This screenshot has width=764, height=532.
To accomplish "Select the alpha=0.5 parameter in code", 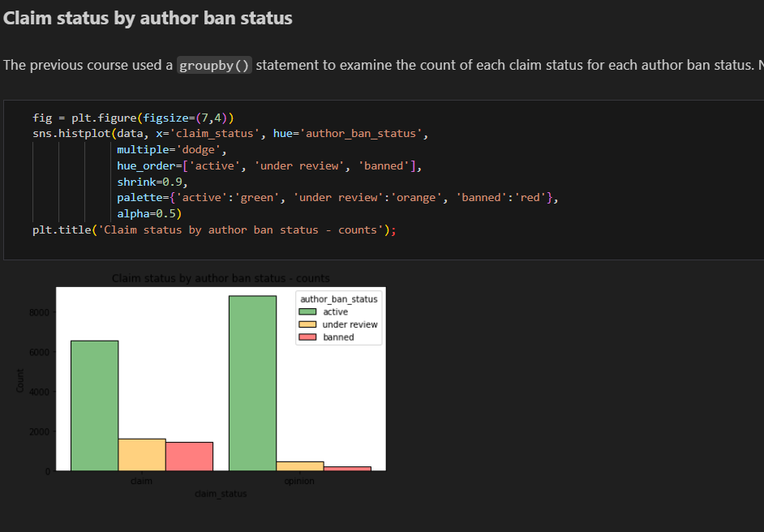I will [x=153, y=212].
